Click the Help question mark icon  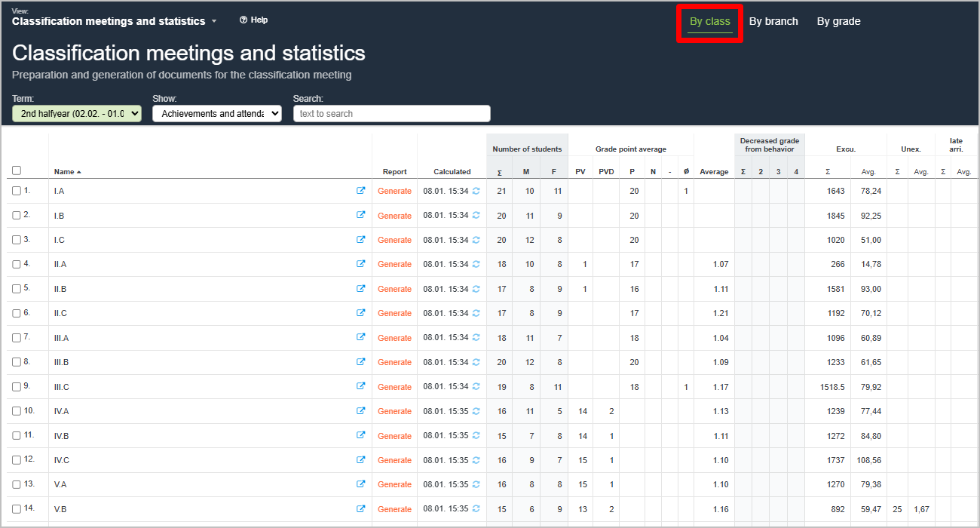tap(243, 20)
